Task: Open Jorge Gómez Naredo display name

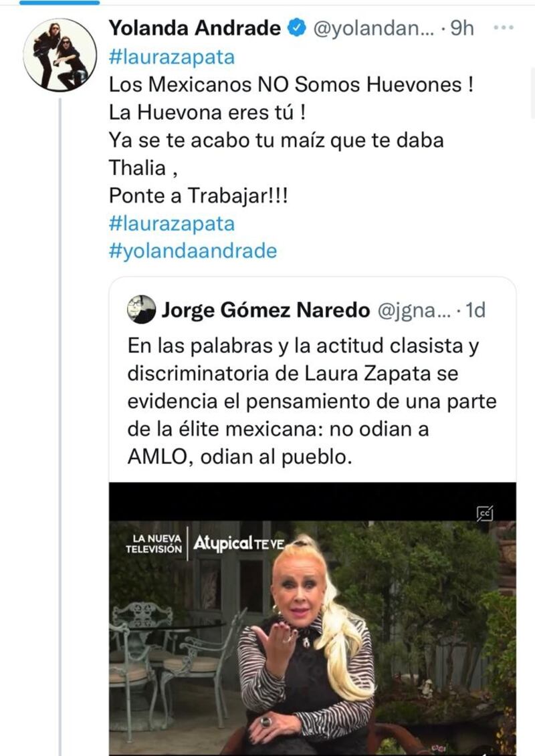Action: (x=265, y=310)
